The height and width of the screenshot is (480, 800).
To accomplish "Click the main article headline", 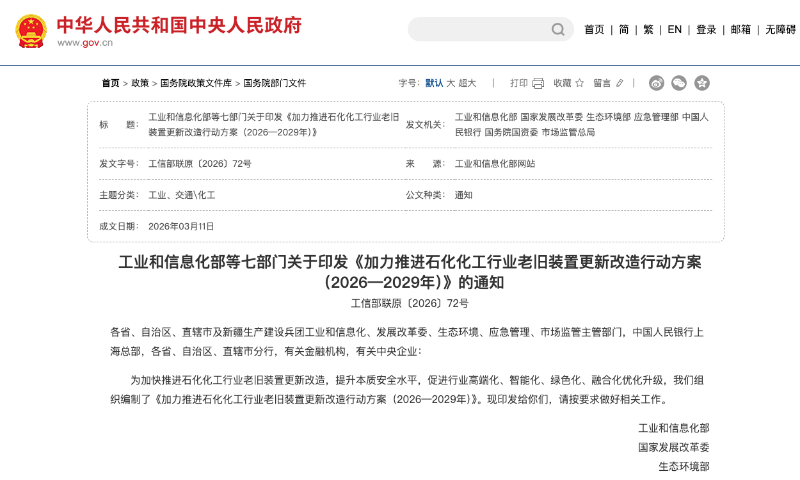I will [x=410, y=272].
